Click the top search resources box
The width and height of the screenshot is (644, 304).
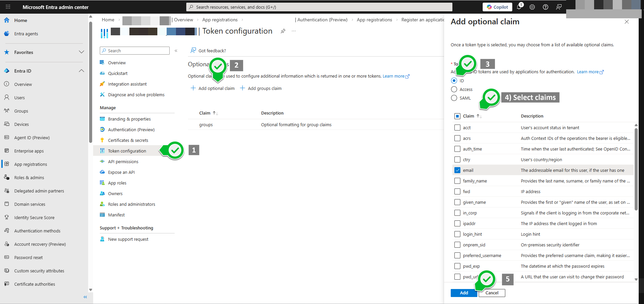point(319,7)
